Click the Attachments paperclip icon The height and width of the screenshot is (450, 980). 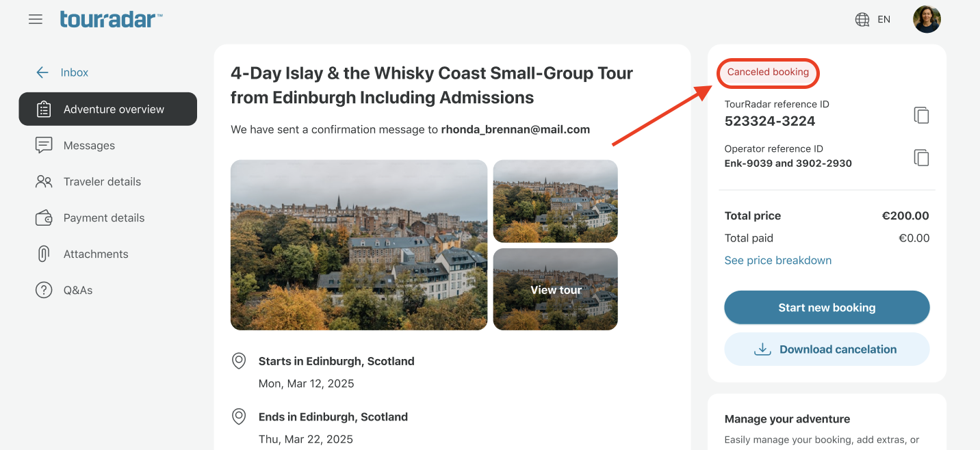tap(44, 254)
